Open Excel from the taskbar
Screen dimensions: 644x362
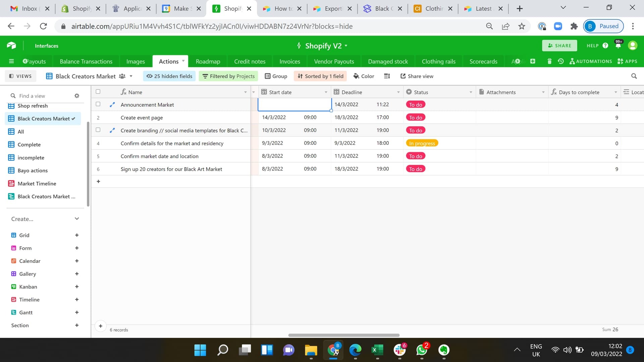pos(377,350)
